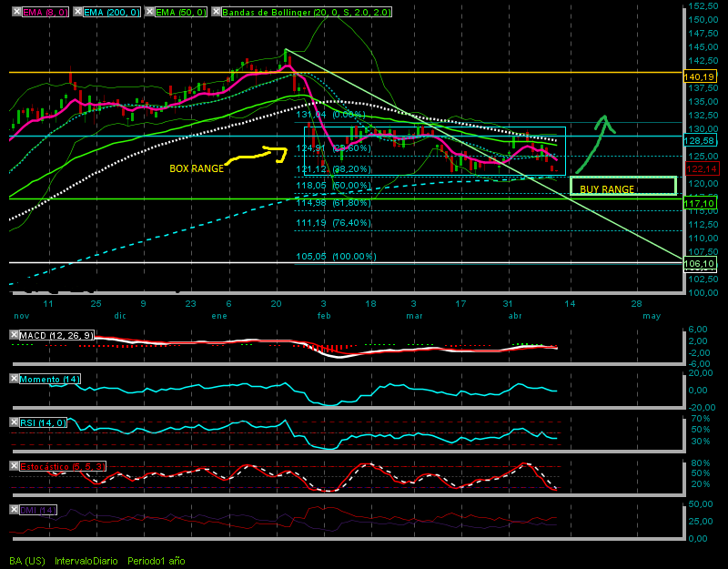Click Fibonacci label 105,05 (100.00%)
728x569 pixels.
pyautogui.click(x=336, y=257)
